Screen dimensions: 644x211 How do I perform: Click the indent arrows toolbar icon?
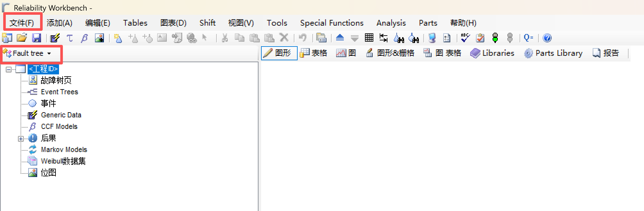pyautogui.click(x=384, y=38)
